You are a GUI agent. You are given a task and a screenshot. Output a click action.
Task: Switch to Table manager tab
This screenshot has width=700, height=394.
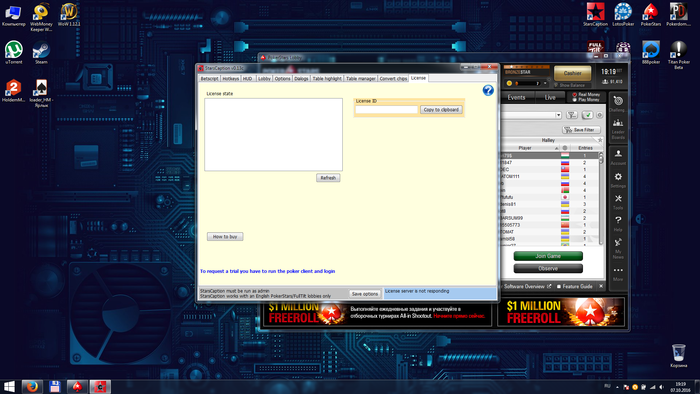pyautogui.click(x=361, y=79)
